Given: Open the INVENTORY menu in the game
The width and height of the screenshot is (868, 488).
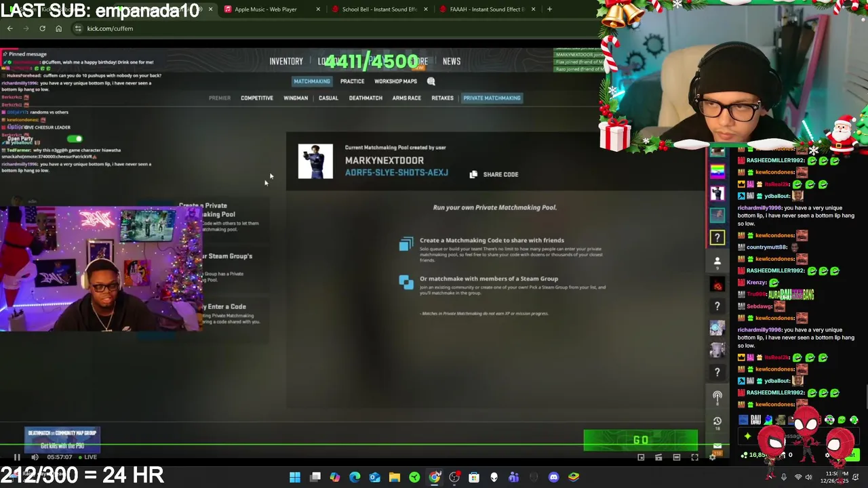Looking at the screenshot, I should point(286,61).
